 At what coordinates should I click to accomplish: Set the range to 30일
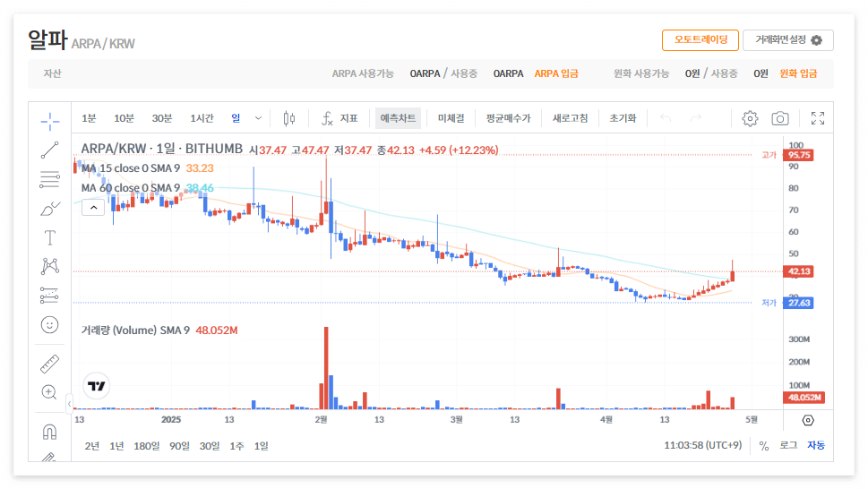[210, 446]
